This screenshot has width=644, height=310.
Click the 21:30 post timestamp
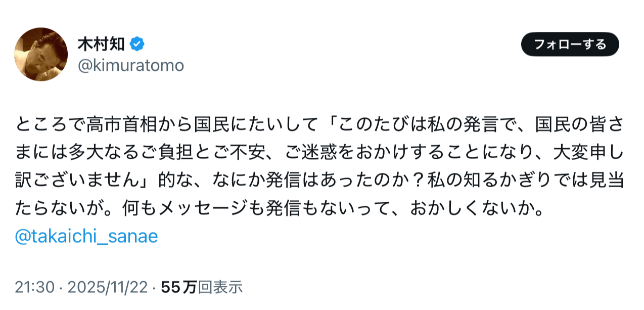[34, 287]
